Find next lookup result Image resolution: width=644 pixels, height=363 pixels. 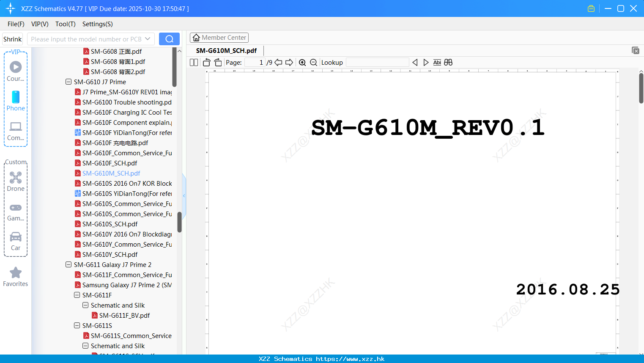426,63
